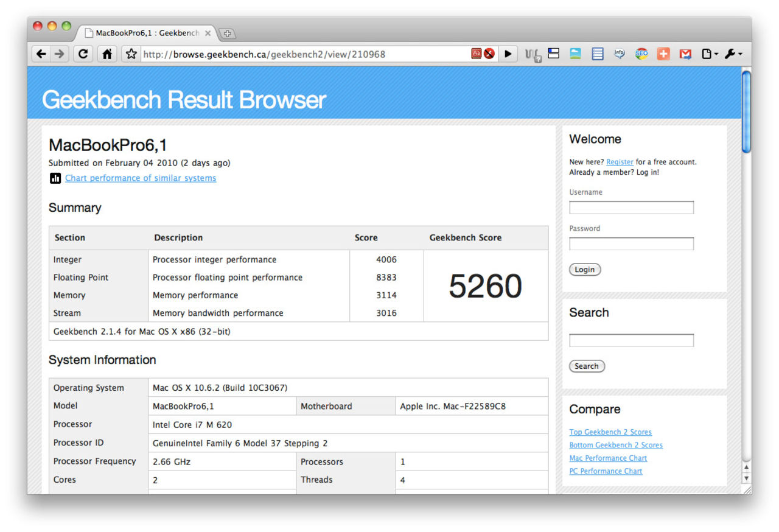Open Chart performance of similar systems link
779x532 pixels.
(x=140, y=178)
